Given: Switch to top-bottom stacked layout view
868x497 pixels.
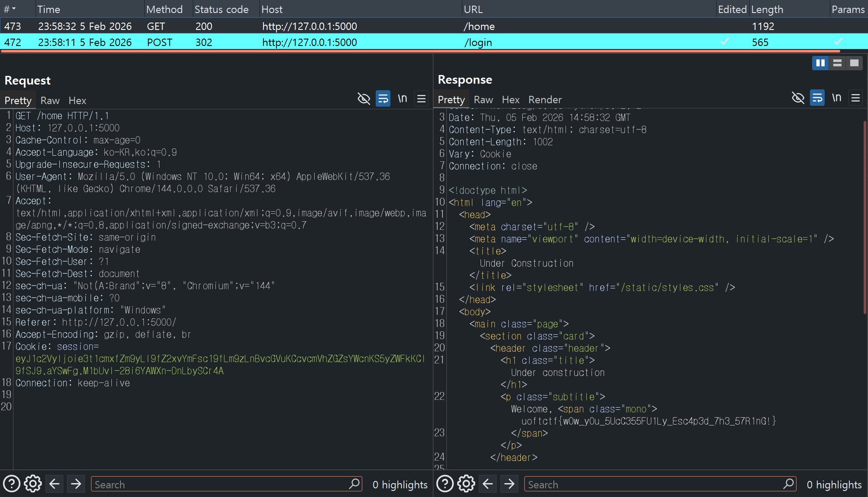Looking at the screenshot, I should (x=837, y=63).
